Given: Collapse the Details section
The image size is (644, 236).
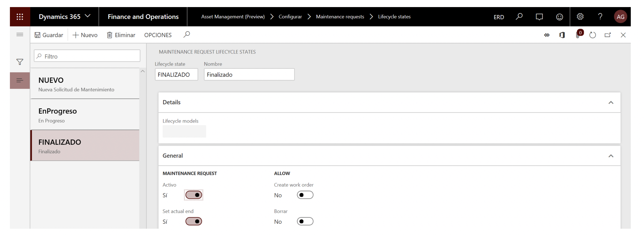Looking at the screenshot, I should (x=611, y=103).
